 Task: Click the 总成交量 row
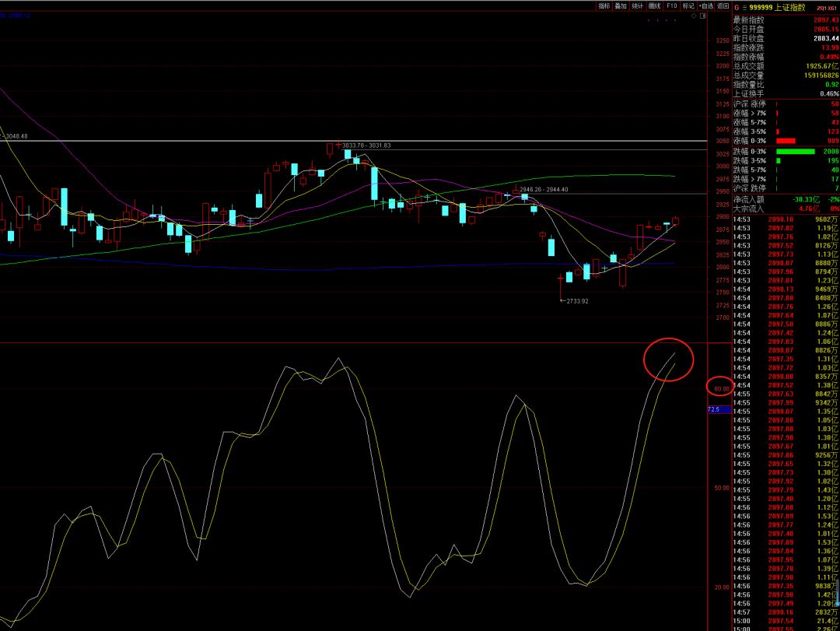coord(786,75)
